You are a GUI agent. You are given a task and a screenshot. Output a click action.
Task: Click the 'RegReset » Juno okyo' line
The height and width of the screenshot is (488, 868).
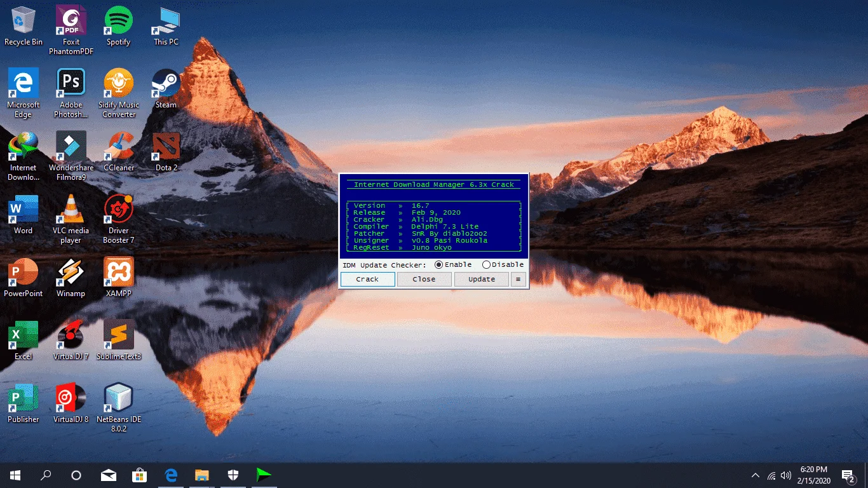[434, 247]
